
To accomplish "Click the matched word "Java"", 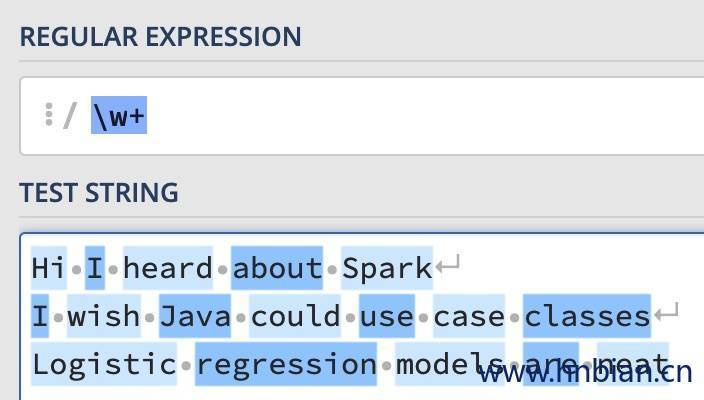I will click(195, 317).
